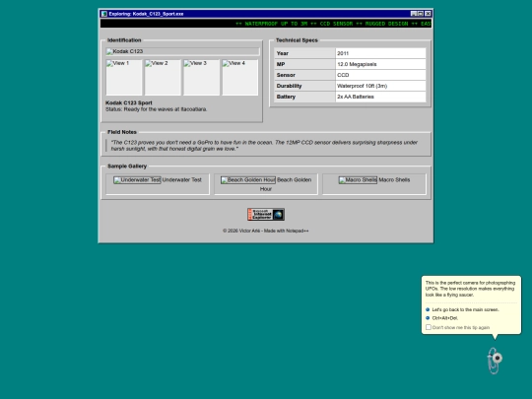Viewport: 532px width, 399px height.
Task: Click the Kodak C123 main image
Action: click(182, 51)
